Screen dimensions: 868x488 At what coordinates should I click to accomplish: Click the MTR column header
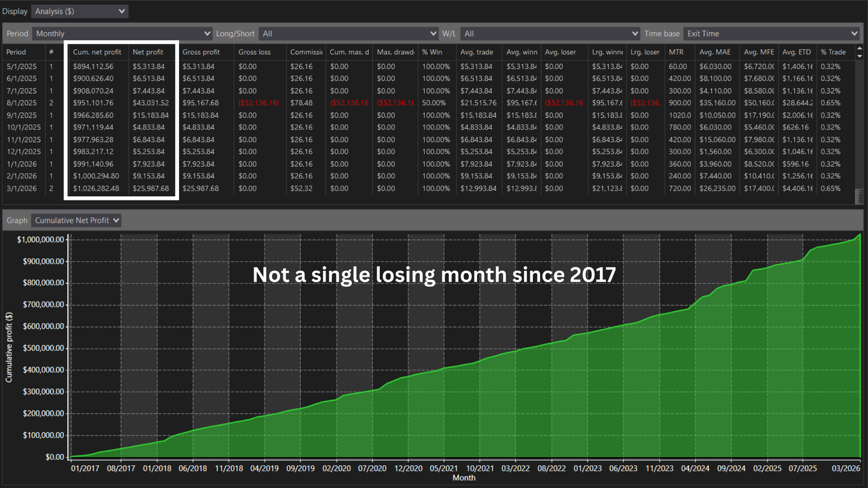tap(681, 52)
